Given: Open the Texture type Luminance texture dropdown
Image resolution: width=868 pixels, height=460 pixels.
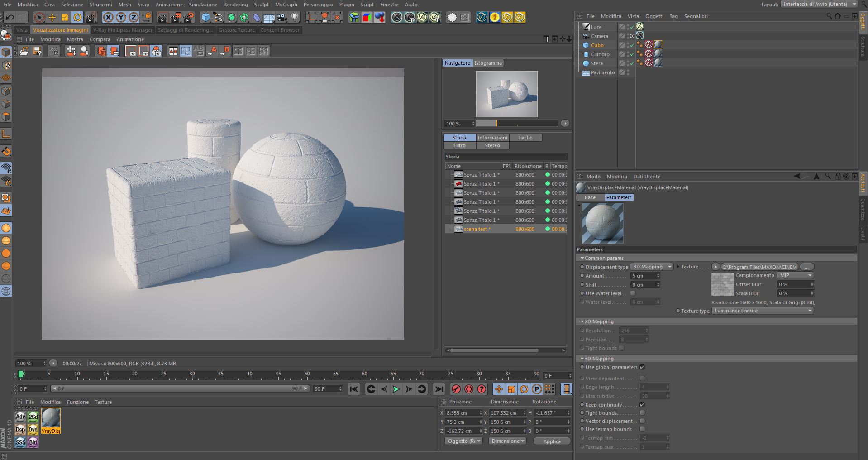Looking at the screenshot, I should pyautogui.click(x=763, y=311).
